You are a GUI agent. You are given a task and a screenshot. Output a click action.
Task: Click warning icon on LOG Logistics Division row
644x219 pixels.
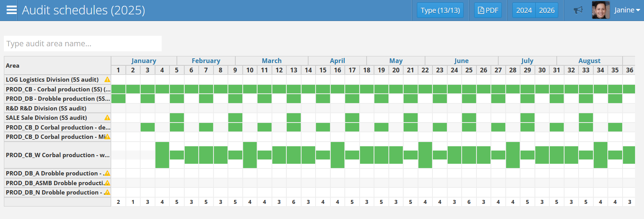tap(107, 80)
